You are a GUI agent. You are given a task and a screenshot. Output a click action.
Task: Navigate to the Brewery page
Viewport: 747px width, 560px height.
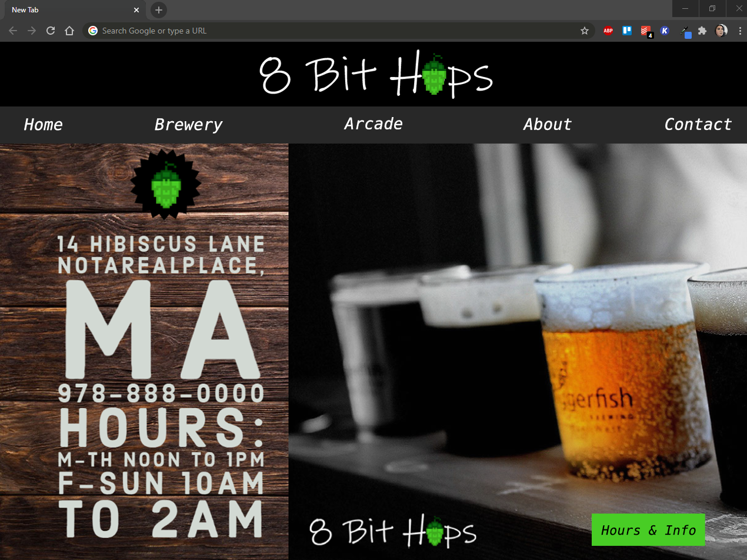188,125
